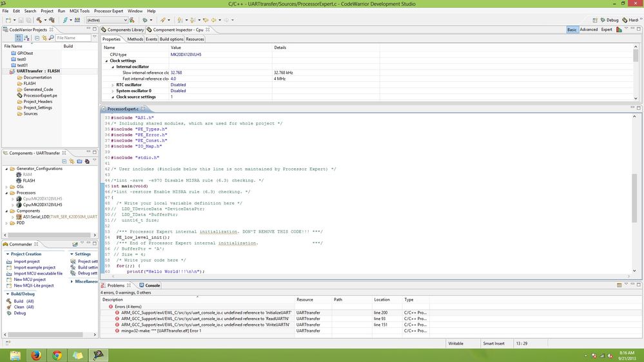Select the 'InitializeUART' undefined reference error row
The width and height of the screenshot is (644, 362).
pos(265,313)
